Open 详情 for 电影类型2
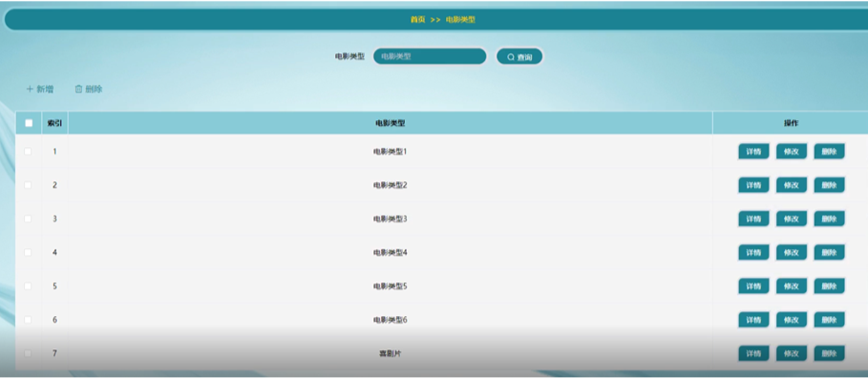868x378 pixels. 753,185
